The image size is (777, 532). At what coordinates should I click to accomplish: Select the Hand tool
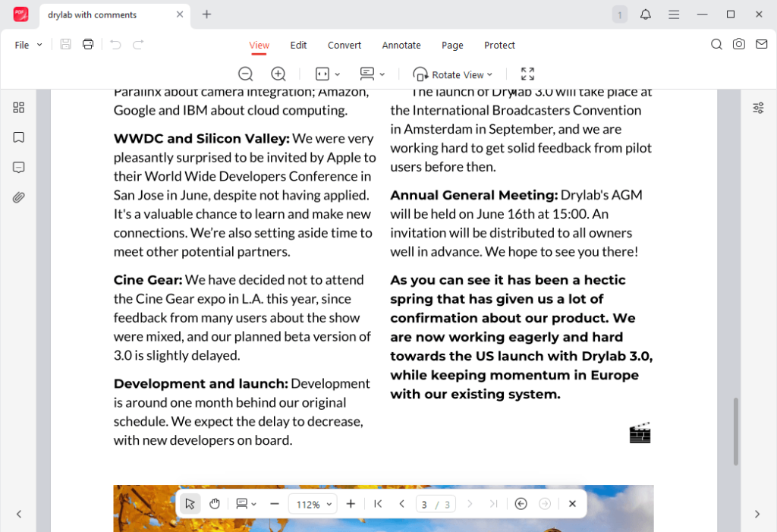click(214, 503)
